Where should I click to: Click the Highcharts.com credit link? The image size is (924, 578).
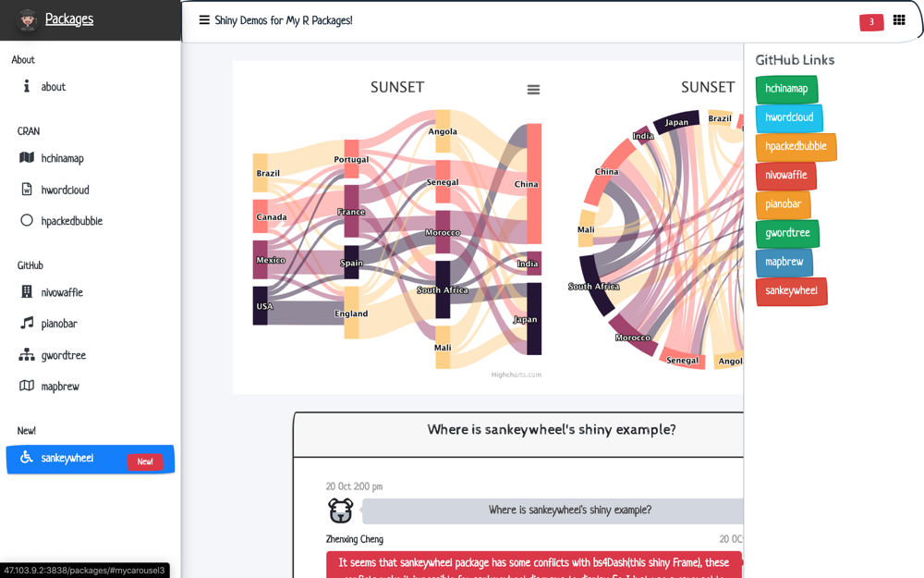click(517, 375)
